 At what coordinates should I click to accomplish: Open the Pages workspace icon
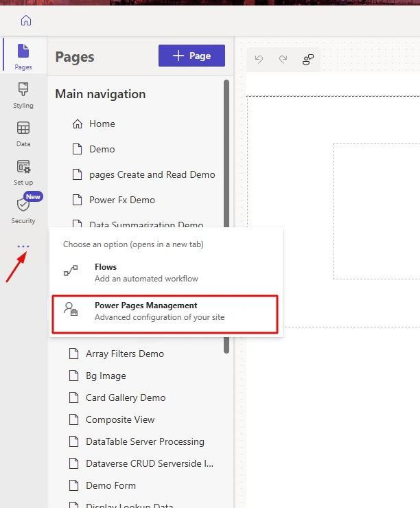(x=23, y=51)
